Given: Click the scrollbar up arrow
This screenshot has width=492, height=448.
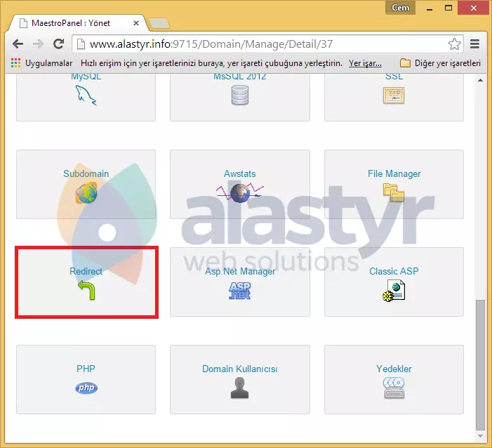Looking at the screenshot, I should click(480, 80).
